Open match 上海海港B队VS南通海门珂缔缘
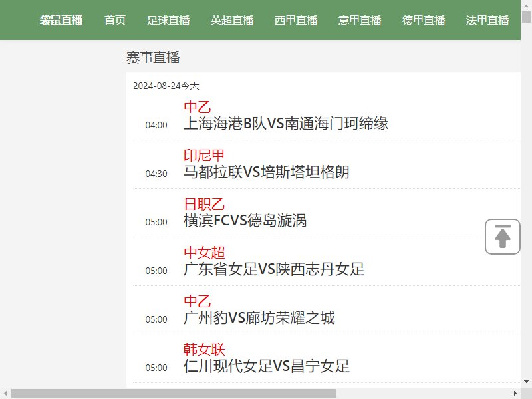The image size is (532, 399). 286,124
